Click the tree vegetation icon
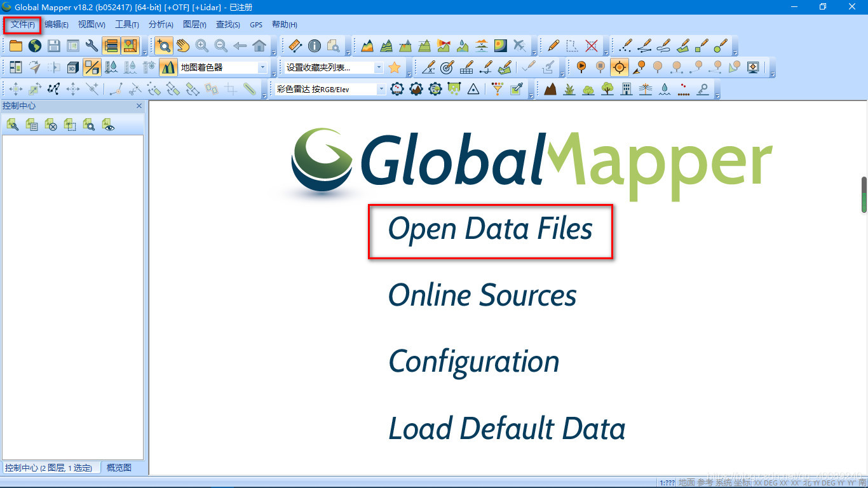The image size is (868, 488). pos(607,89)
